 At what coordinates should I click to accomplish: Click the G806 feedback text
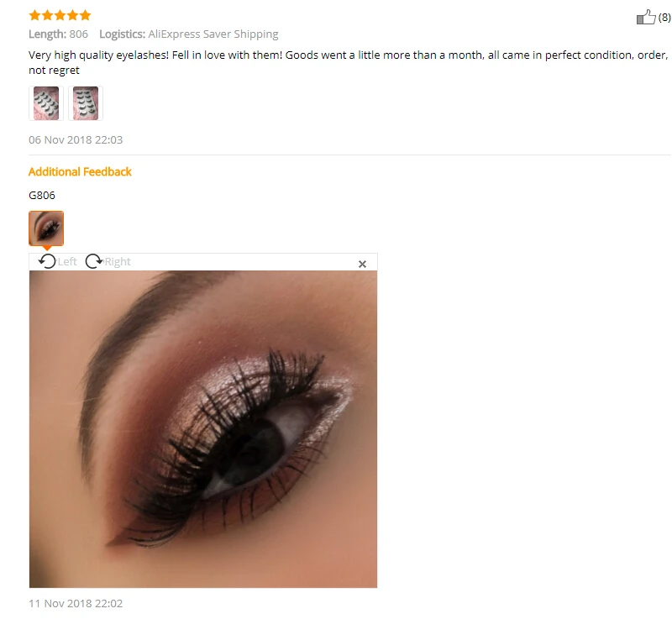(41, 196)
